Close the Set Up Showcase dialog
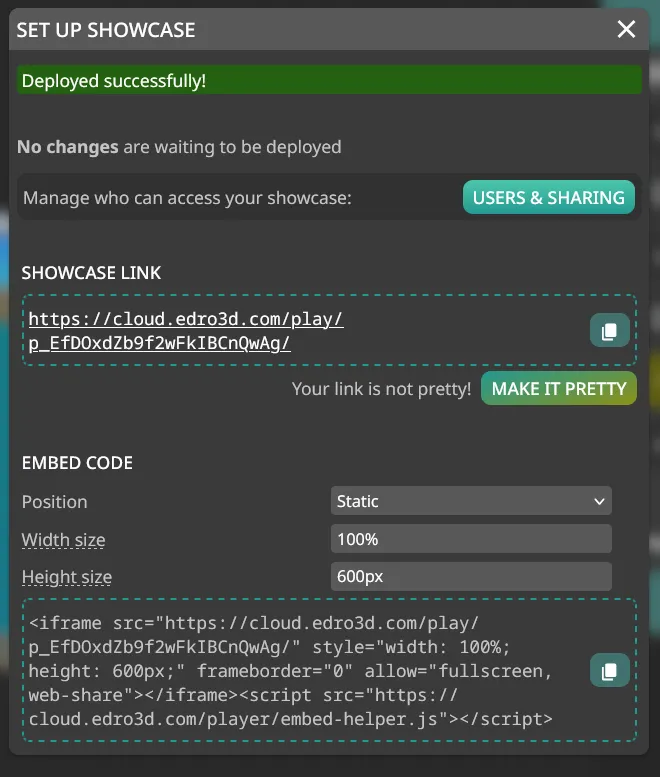Viewport: 660px width, 777px height. (x=626, y=29)
